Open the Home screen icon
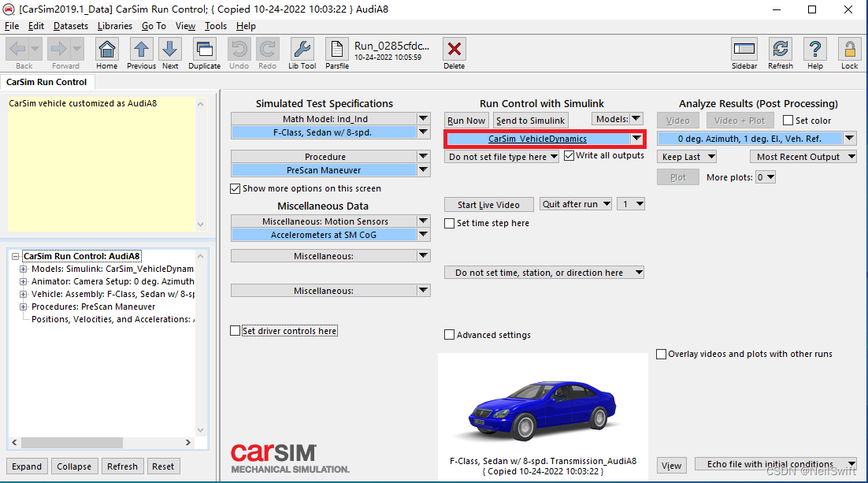Screen dimensions: 868x483 click(x=107, y=50)
